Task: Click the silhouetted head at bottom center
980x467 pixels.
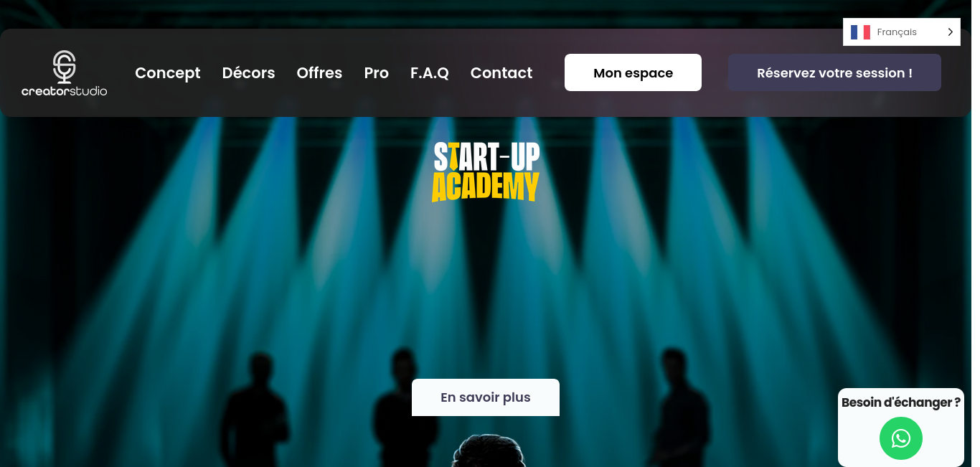Action: (488, 451)
